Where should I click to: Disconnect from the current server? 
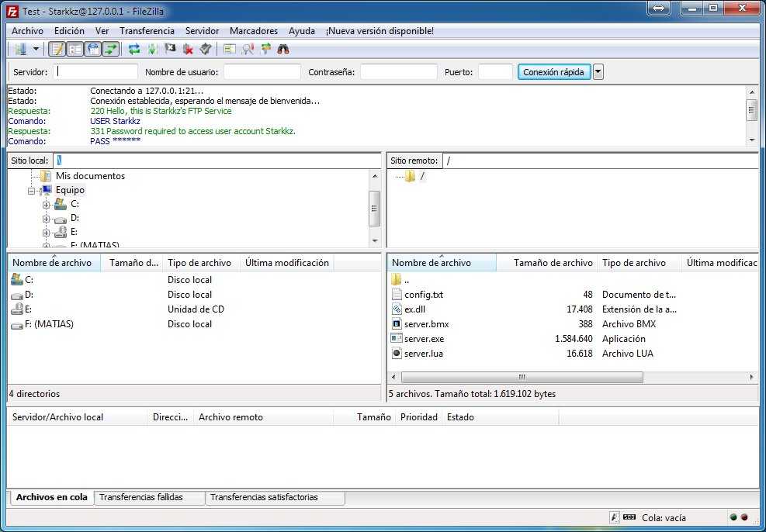[x=188, y=49]
